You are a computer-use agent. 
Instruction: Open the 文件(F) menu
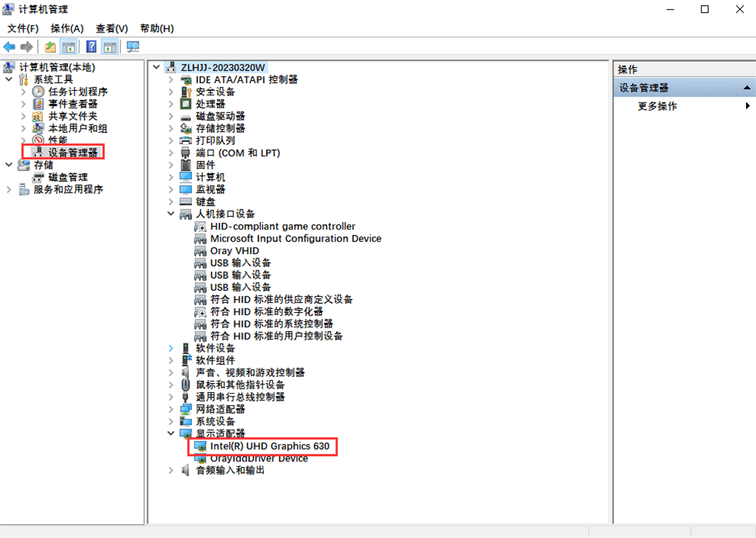23,29
